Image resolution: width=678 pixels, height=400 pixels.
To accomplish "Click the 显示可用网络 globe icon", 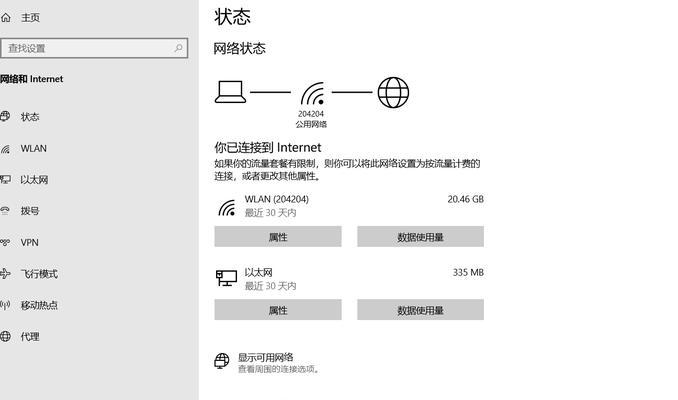I will (x=222, y=361).
